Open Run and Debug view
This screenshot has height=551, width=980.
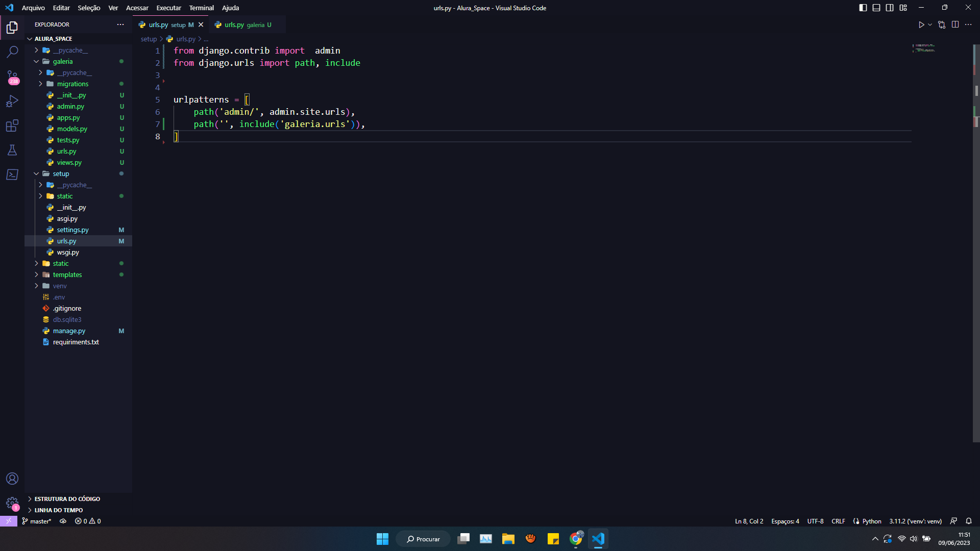(x=12, y=101)
